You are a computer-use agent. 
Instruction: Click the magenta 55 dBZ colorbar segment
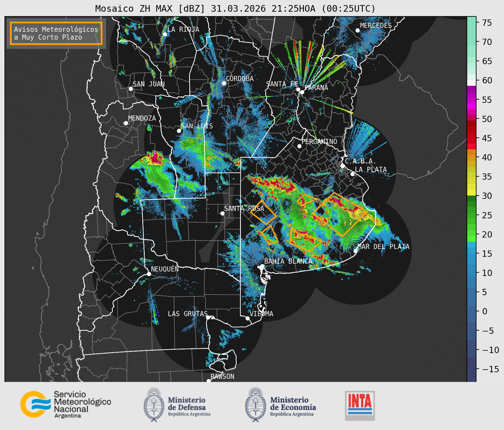coord(471,100)
